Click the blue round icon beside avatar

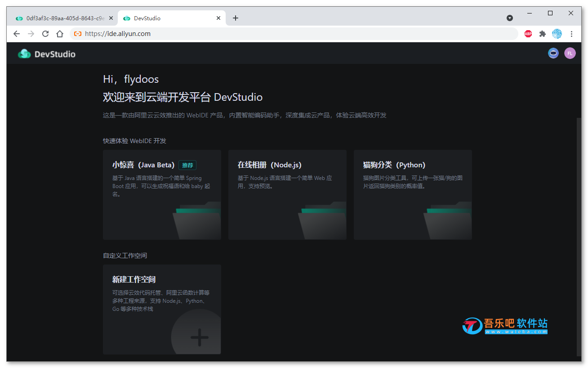point(553,53)
